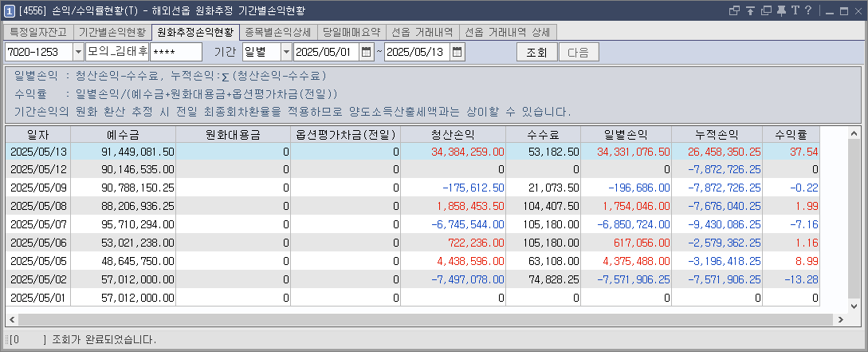Select the 2025/05/02 date cell
Image resolution: width=868 pixels, height=352 pixels.
pos(38,279)
